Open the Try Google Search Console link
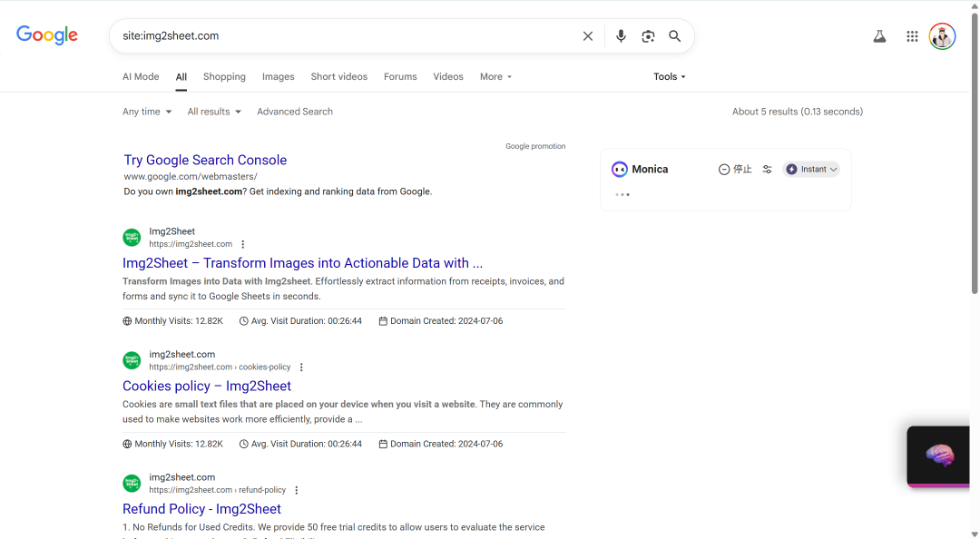Screen dimensions: 980x539 point(205,160)
